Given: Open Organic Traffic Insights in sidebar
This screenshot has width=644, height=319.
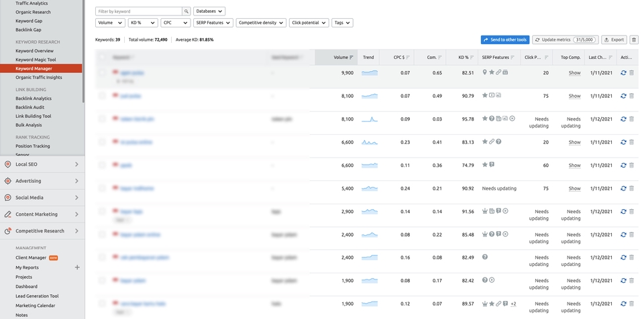Looking at the screenshot, I should (x=39, y=77).
